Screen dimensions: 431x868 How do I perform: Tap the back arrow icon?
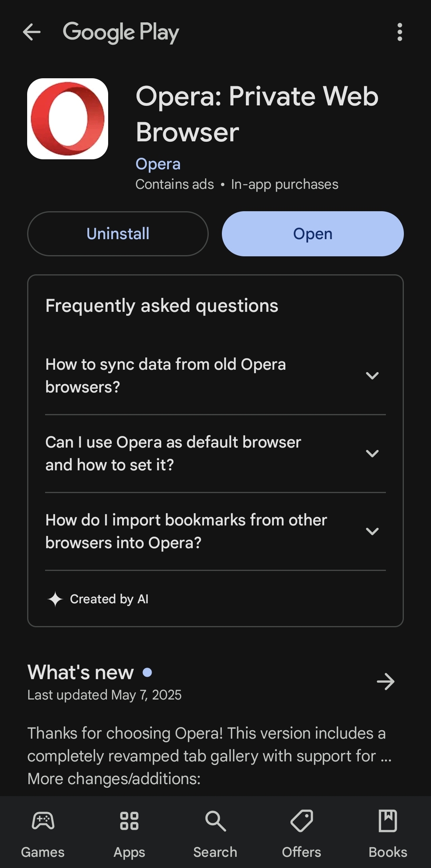pos(32,32)
